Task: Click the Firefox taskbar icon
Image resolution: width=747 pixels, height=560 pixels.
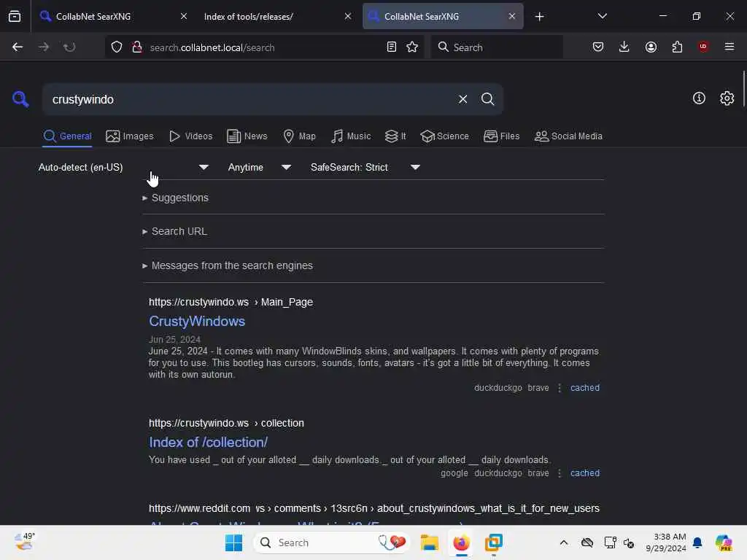Action: [x=461, y=542]
